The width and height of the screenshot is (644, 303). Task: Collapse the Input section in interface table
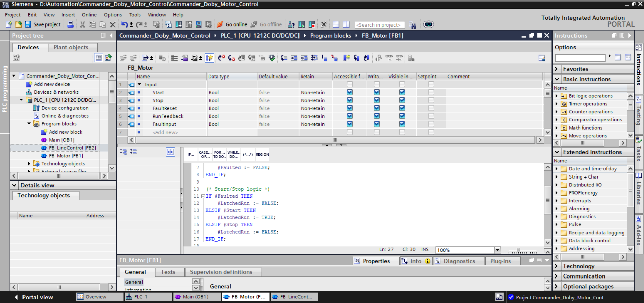pos(139,85)
